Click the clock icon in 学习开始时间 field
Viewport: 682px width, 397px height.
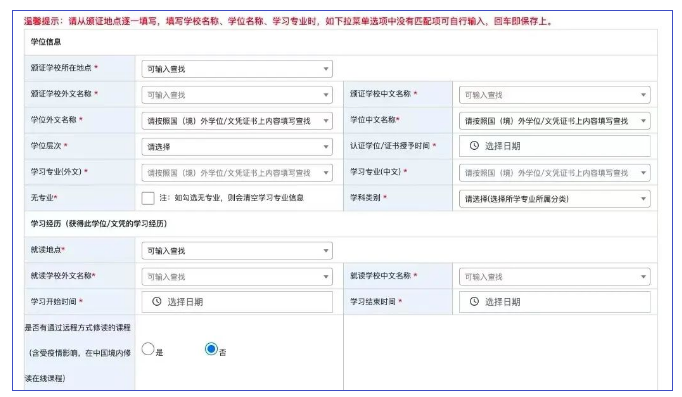coord(157,301)
